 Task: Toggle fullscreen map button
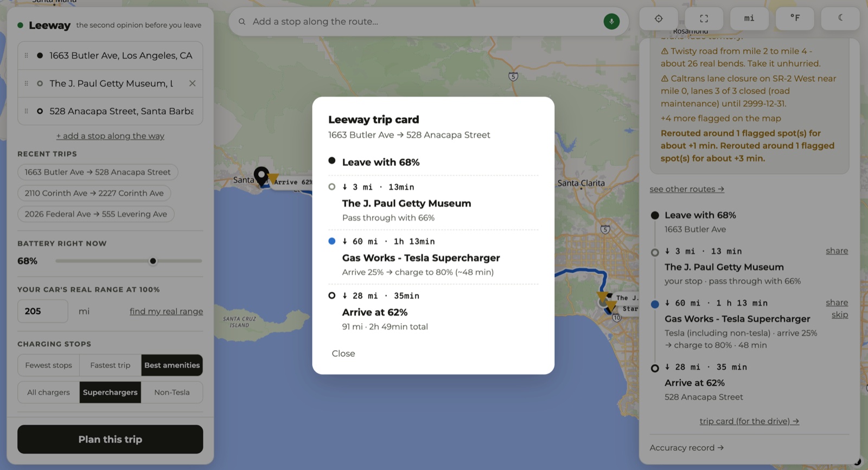[704, 18]
